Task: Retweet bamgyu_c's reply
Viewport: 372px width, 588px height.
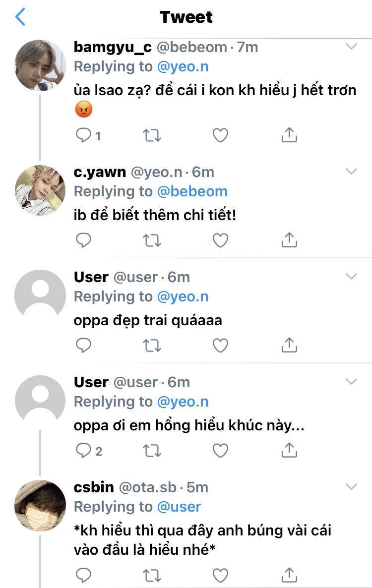Action: tap(152, 135)
